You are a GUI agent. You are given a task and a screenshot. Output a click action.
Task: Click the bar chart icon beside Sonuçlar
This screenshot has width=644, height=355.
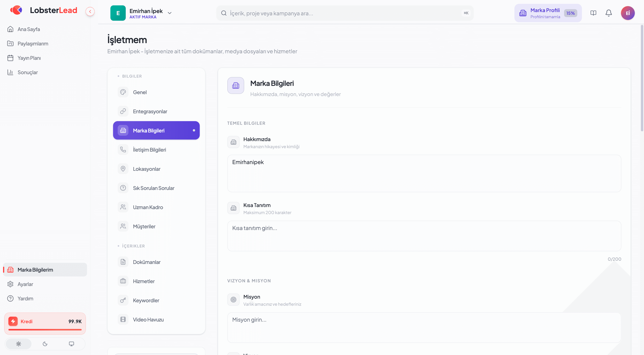tap(10, 72)
